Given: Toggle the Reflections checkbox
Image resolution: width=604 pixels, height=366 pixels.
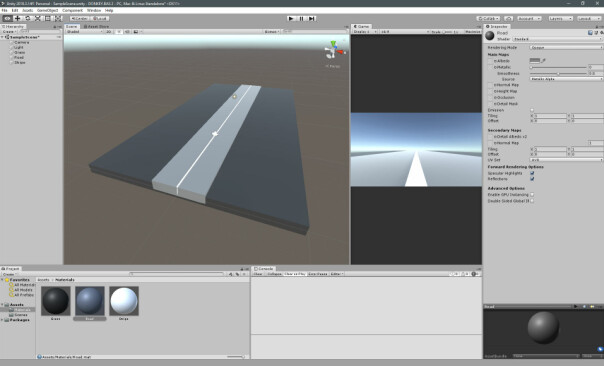Looking at the screenshot, I should tap(532, 179).
